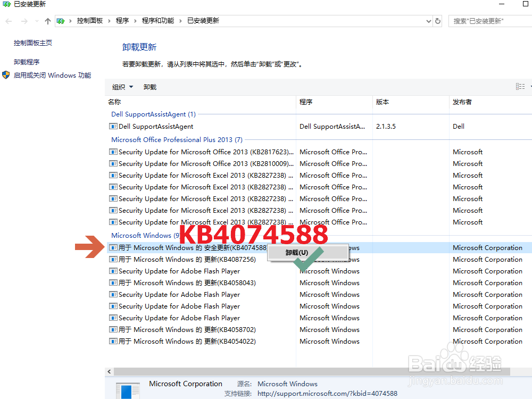Sort by 程序 column header
This screenshot has height=399, width=532.
click(x=306, y=102)
